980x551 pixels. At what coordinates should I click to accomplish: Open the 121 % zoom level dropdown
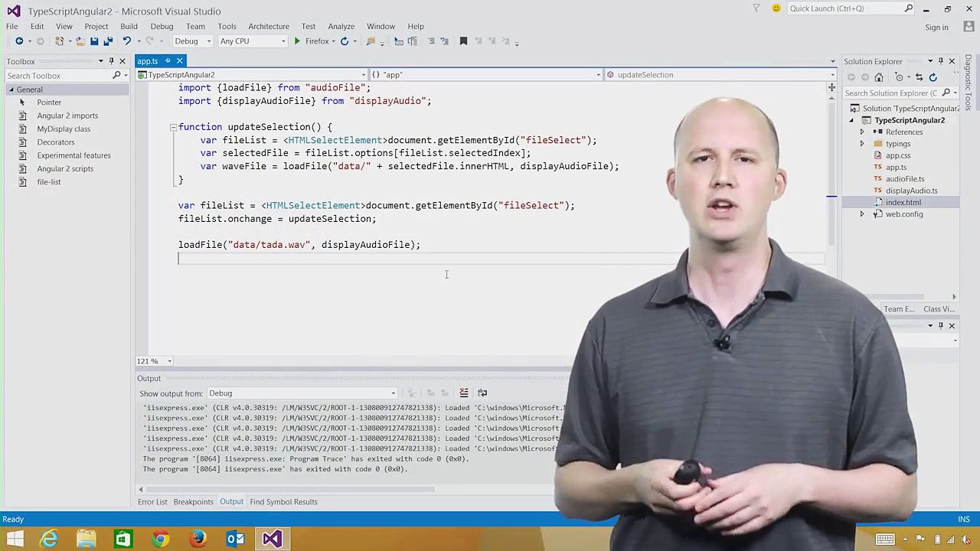(170, 361)
